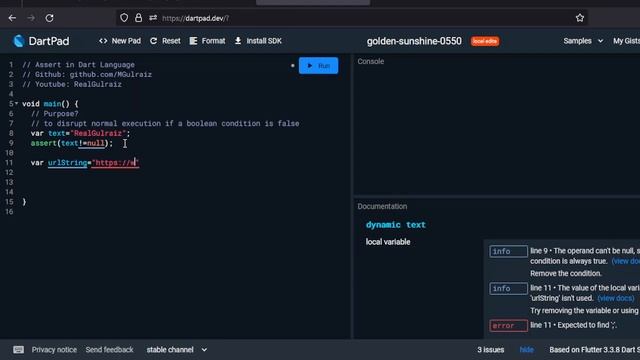
Task: Open the stable channel dropdown
Action: (x=177, y=350)
